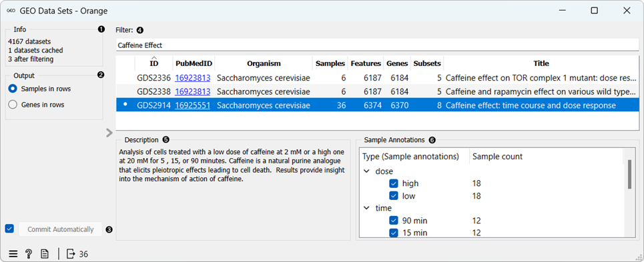Click the output data arrow icon
The width and height of the screenshot is (644, 262).
pyautogui.click(x=71, y=254)
